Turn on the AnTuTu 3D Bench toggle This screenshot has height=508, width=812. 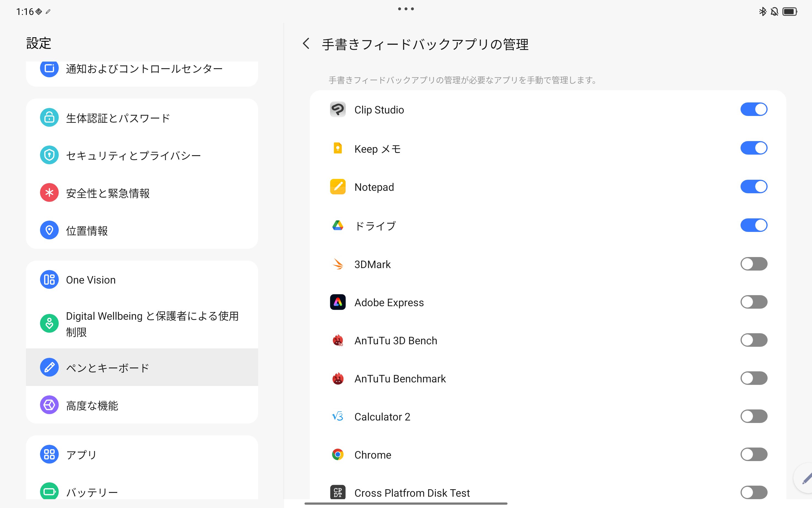coord(754,340)
